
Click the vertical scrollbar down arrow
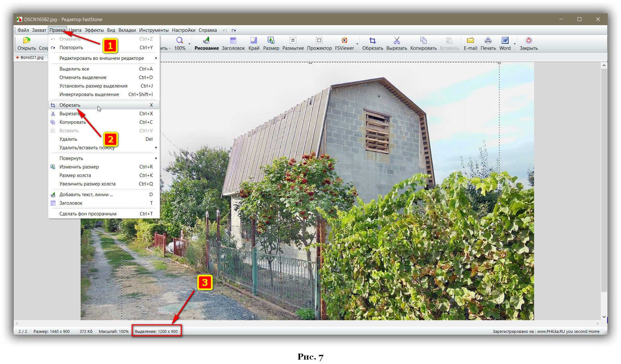(604, 317)
